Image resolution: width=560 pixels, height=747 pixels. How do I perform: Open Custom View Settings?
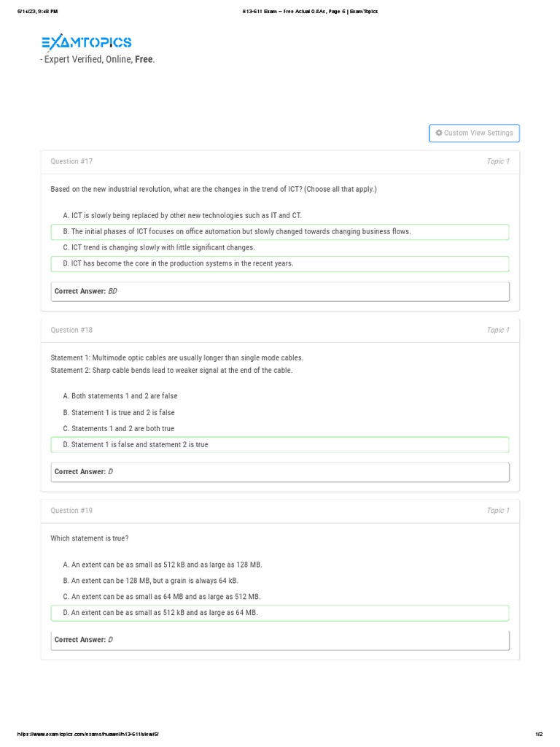click(475, 133)
